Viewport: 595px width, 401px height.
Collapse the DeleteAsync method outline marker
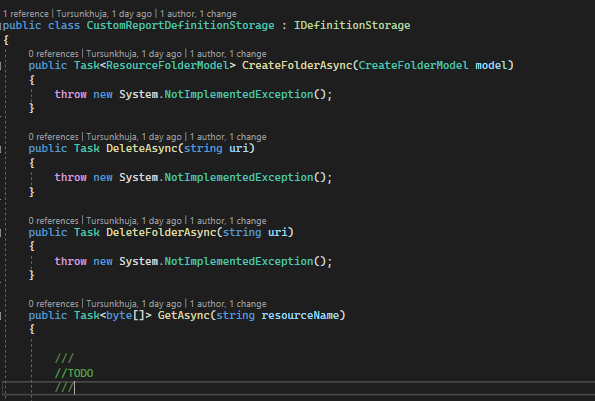[x=1, y=149]
